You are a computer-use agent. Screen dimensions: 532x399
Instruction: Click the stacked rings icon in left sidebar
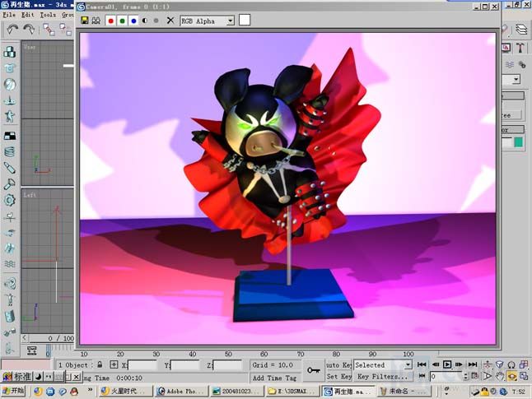[x=10, y=151]
